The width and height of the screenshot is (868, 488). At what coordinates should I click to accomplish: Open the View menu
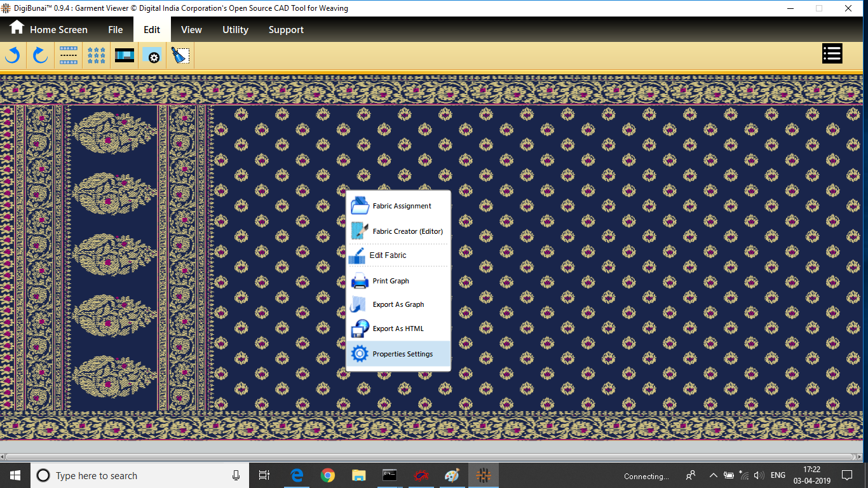(x=191, y=29)
